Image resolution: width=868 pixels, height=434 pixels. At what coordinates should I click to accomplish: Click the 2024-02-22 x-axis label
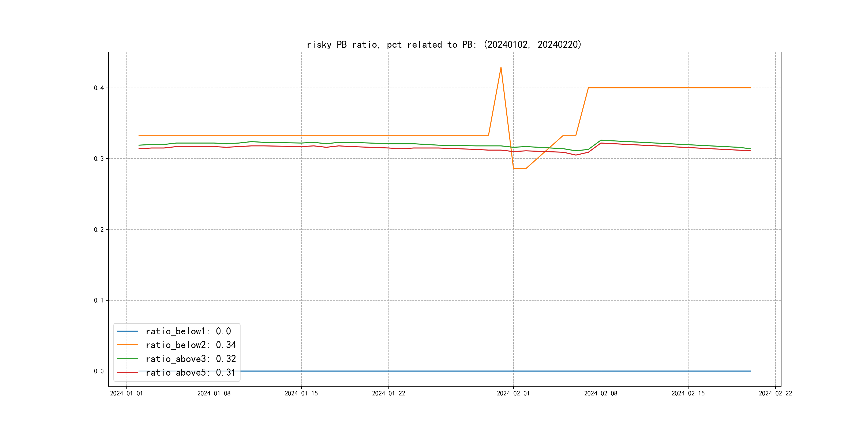tap(775, 393)
